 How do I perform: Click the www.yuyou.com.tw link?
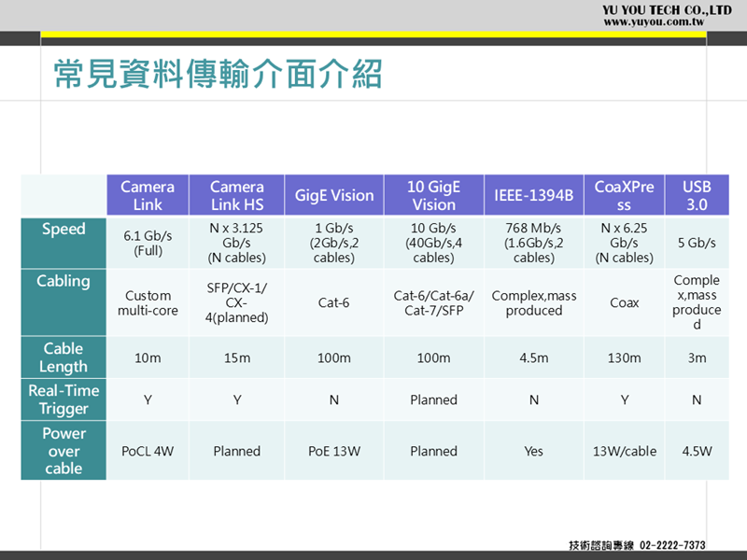click(x=654, y=21)
